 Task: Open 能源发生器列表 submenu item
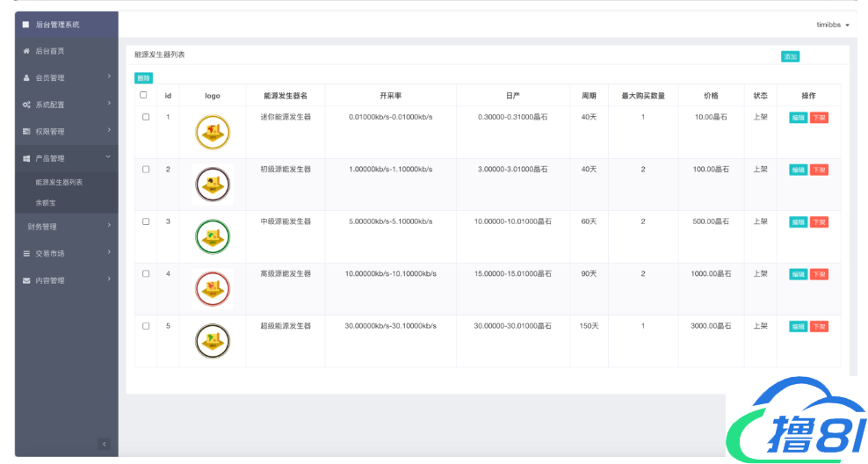click(60, 182)
